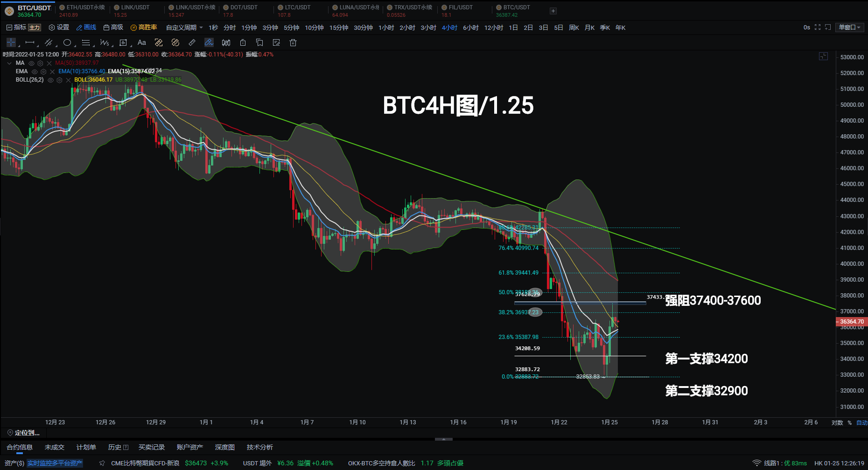Open the 指标 indicators button
This screenshot has width=868, height=470.
[x=16, y=28]
